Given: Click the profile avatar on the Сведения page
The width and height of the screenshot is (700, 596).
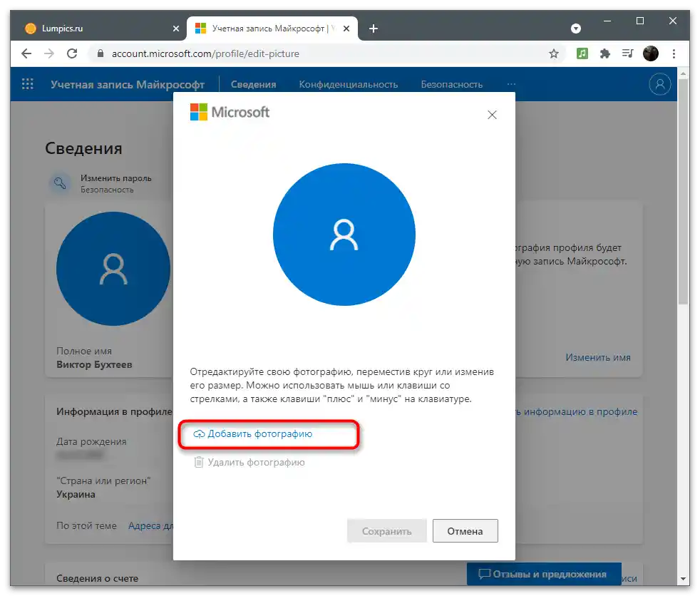Looking at the screenshot, I should 113,269.
